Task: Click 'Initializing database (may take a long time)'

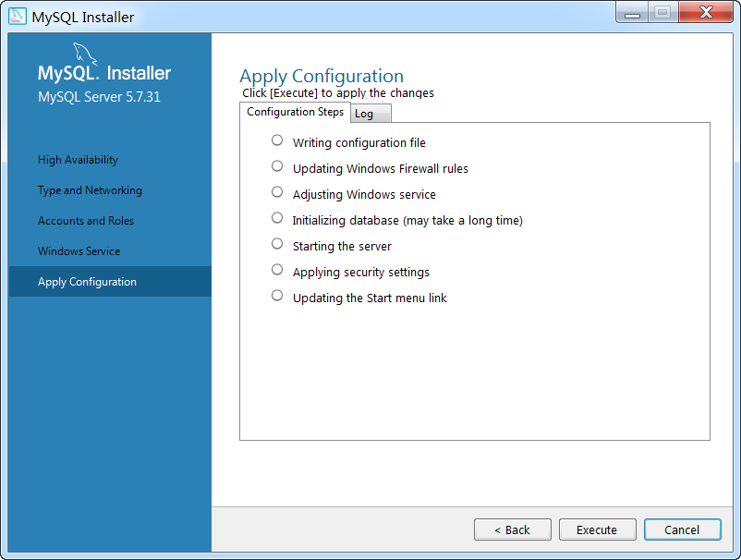Action: point(407,221)
